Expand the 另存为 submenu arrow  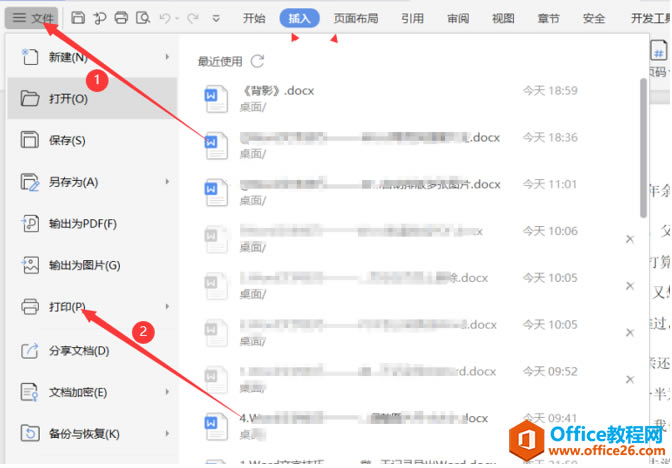(167, 182)
